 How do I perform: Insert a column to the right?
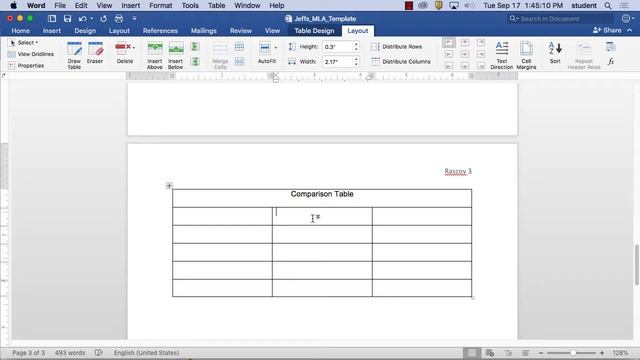(195, 62)
